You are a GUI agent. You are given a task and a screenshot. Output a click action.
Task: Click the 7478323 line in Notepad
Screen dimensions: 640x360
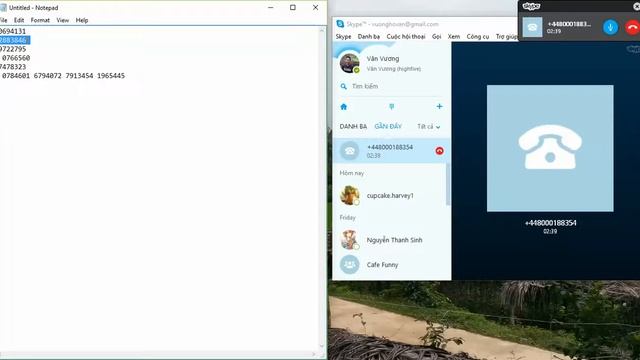[13, 67]
